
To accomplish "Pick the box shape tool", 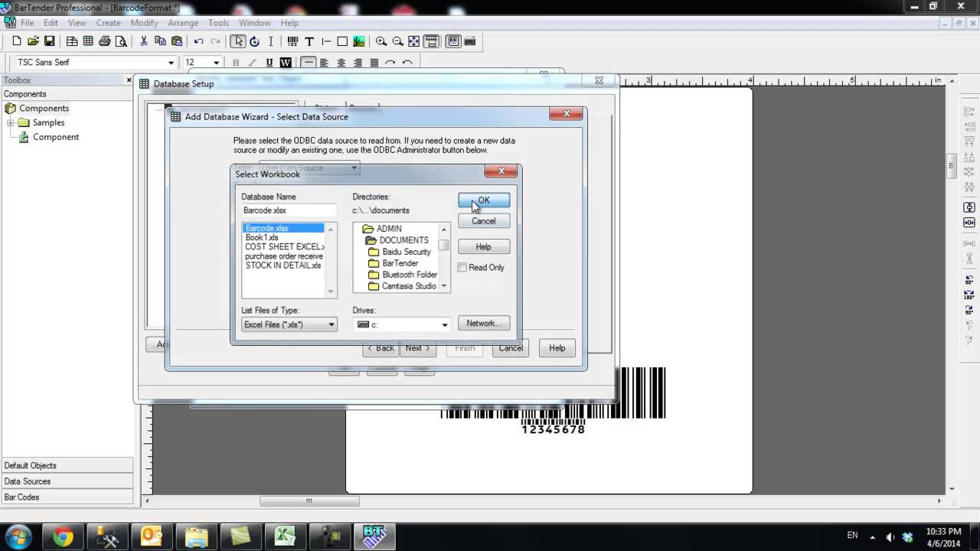I will pyautogui.click(x=342, y=41).
